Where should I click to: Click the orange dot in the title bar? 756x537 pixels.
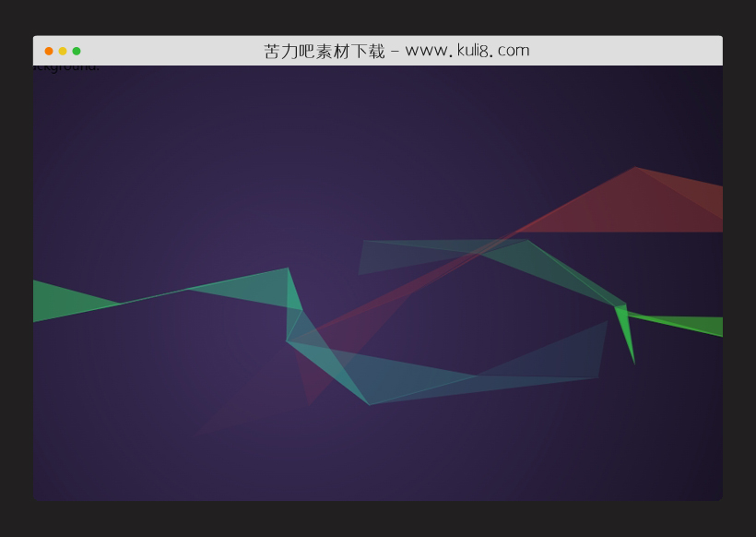49,51
